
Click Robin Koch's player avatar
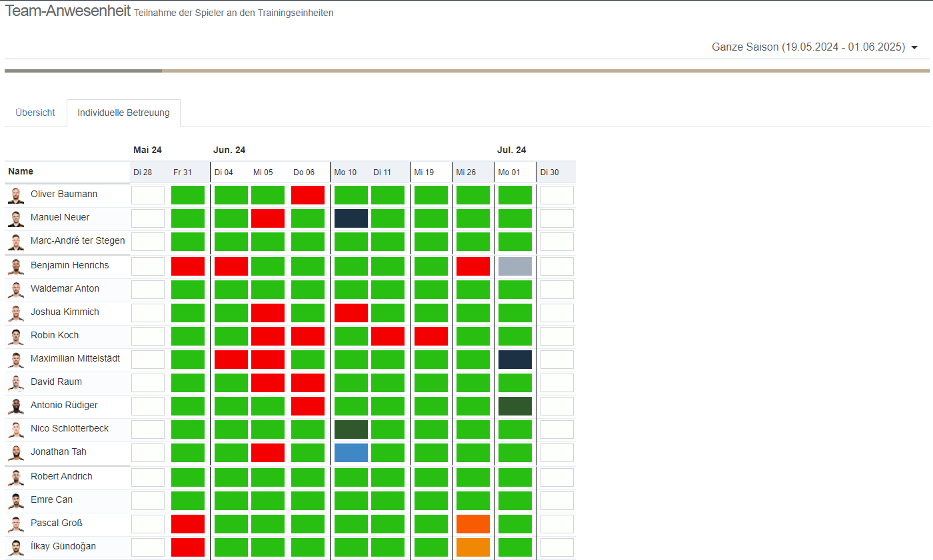pyautogui.click(x=15, y=336)
